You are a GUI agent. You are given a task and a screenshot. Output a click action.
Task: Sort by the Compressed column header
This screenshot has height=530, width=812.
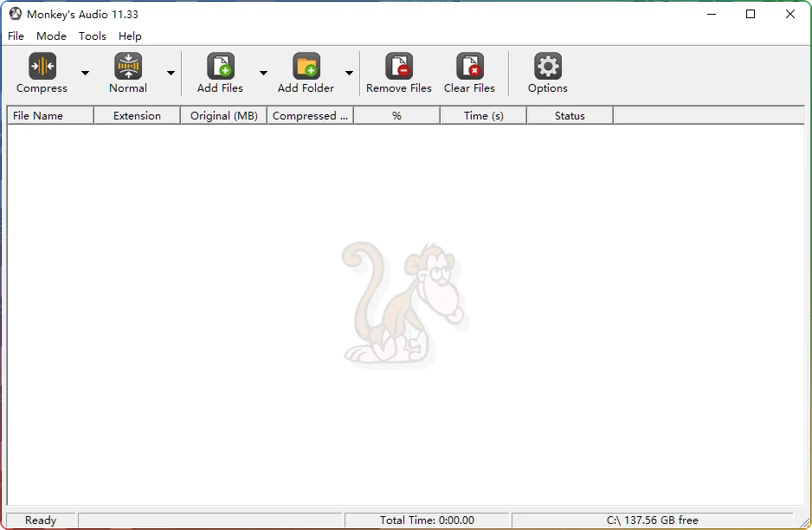point(310,115)
